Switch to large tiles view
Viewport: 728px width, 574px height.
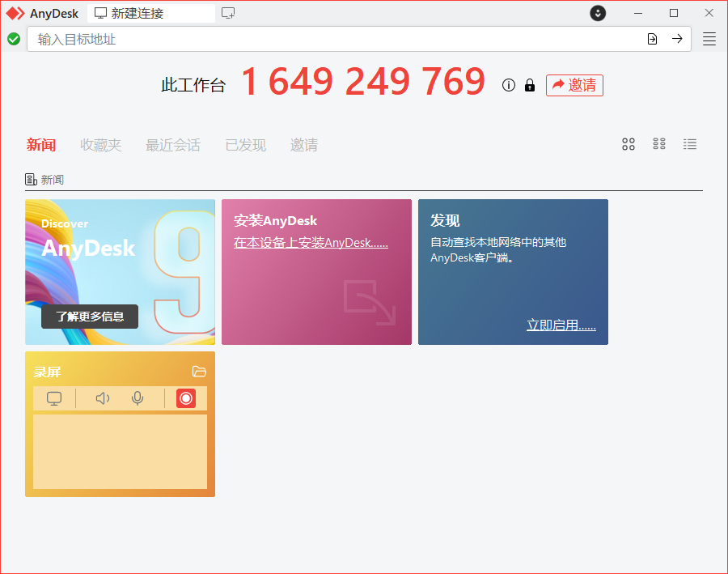(629, 144)
